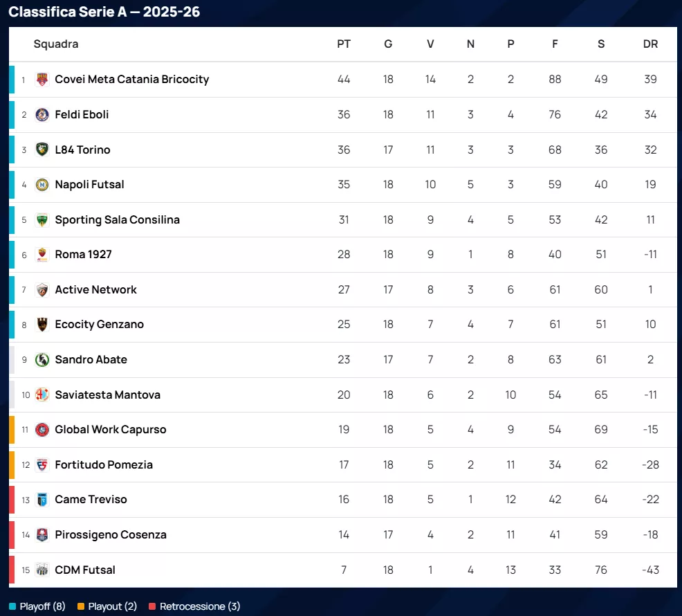Click the L84 Torino team badge
Screen dimensions: 682x616
[x=42, y=150]
